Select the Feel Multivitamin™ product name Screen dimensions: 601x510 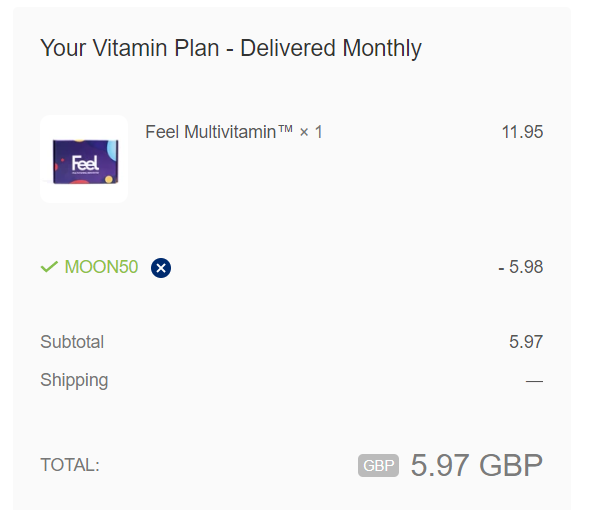219,132
